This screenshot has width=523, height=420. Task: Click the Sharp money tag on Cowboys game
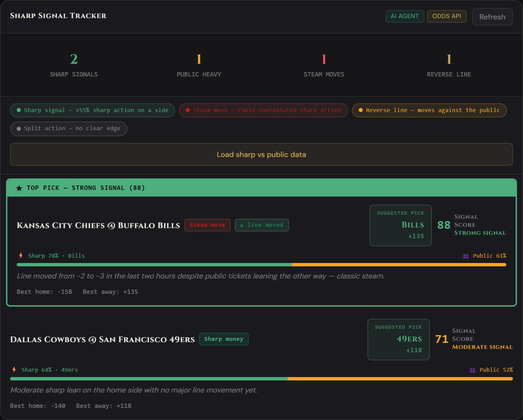pyautogui.click(x=224, y=339)
